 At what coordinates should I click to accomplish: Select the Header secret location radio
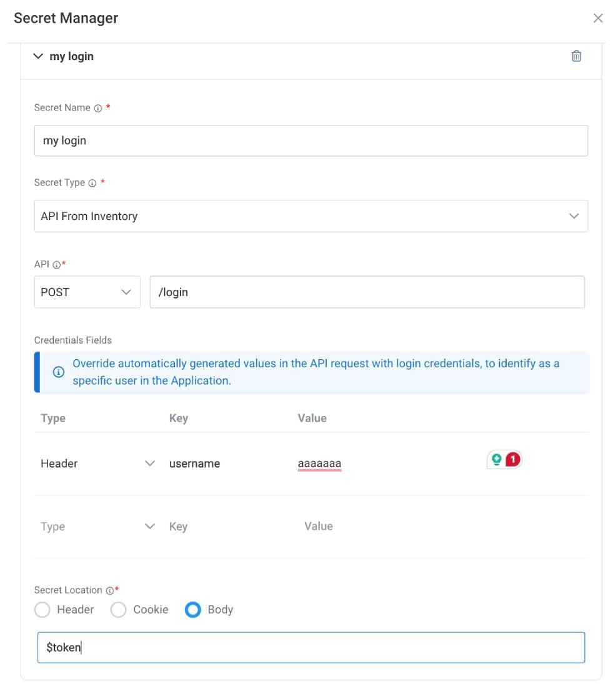click(42, 610)
